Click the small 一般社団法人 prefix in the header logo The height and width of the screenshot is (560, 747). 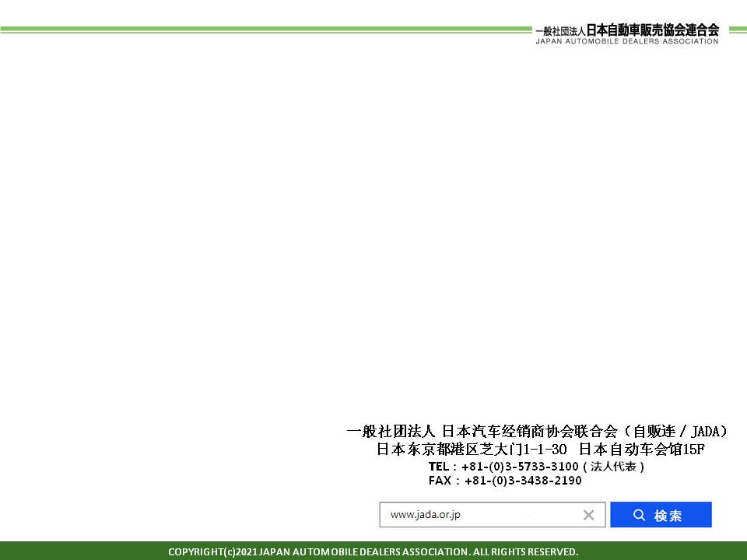pyautogui.click(x=559, y=31)
